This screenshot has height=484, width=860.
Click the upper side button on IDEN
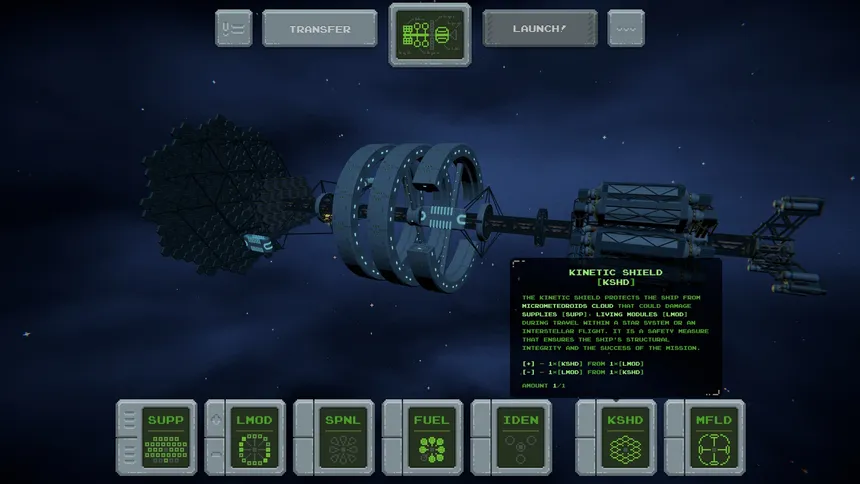tap(483, 420)
